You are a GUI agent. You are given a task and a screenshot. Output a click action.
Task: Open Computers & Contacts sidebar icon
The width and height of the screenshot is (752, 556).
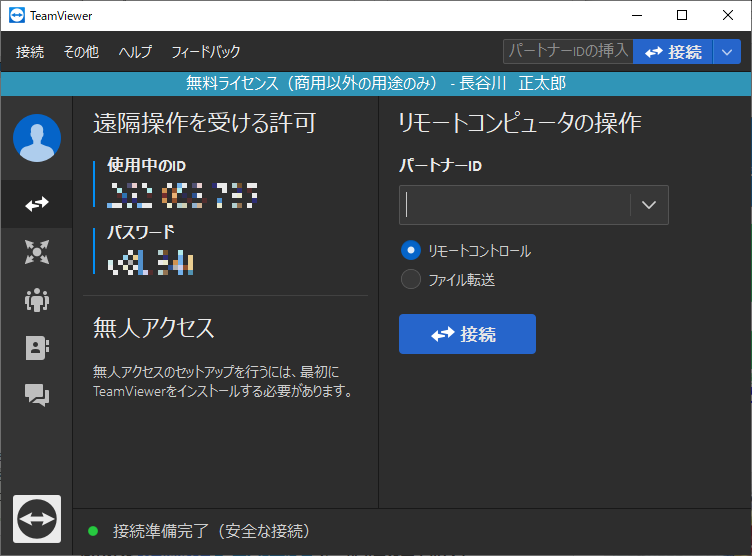click(37, 348)
